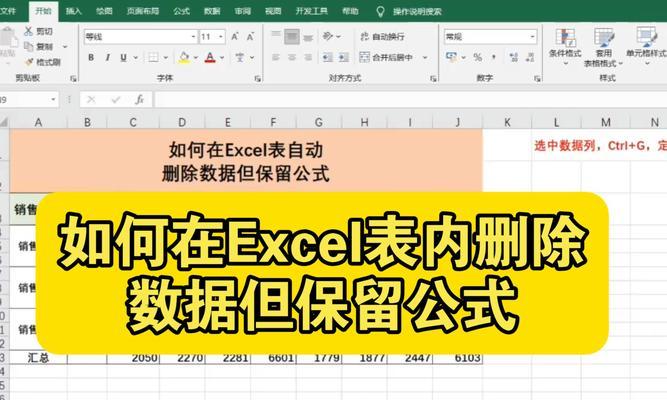Select the 汇总 total cell
Viewport: 667px width, 400px height.
pyautogui.click(x=38, y=358)
